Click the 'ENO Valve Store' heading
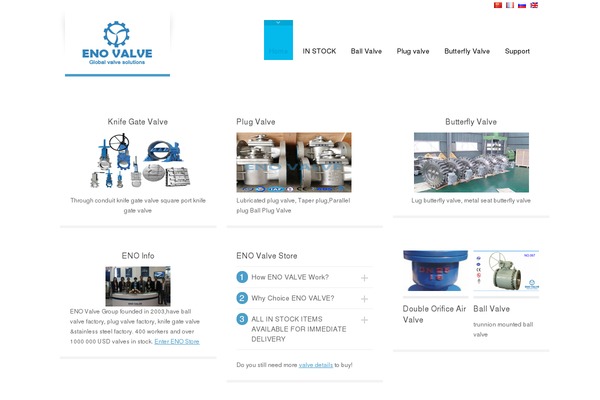The height and width of the screenshot is (400, 600). tap(267, 256)
